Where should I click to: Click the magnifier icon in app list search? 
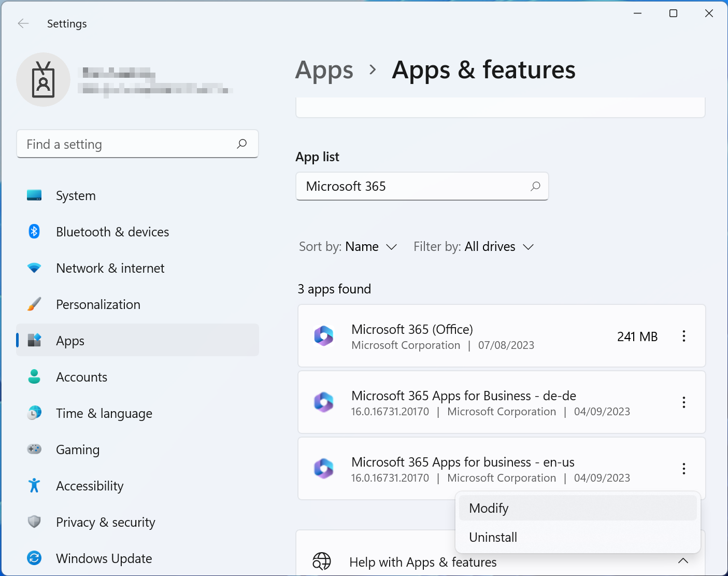pos(535,186)
